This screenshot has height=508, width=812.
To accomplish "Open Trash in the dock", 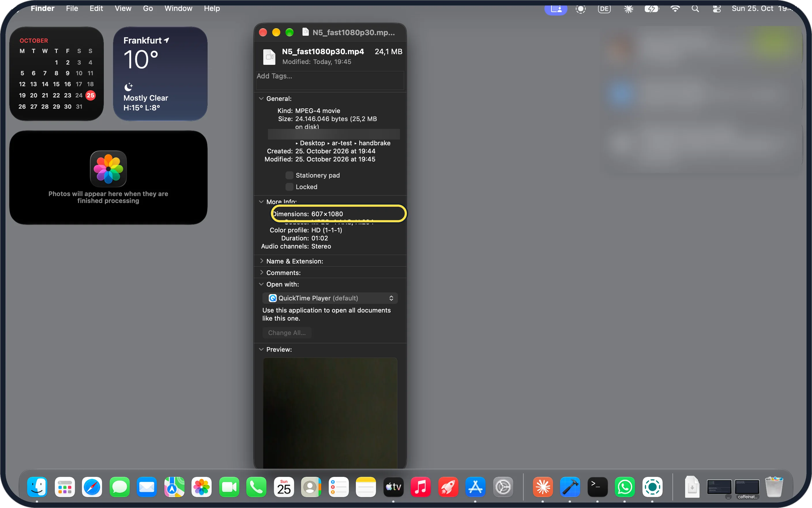I will coord(774,487).
